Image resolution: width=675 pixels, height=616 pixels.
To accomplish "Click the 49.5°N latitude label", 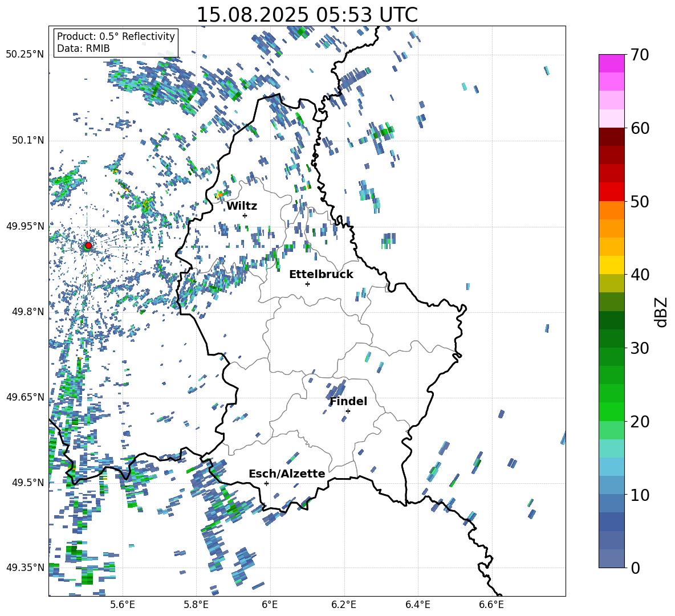I will [x=27, y=482].
